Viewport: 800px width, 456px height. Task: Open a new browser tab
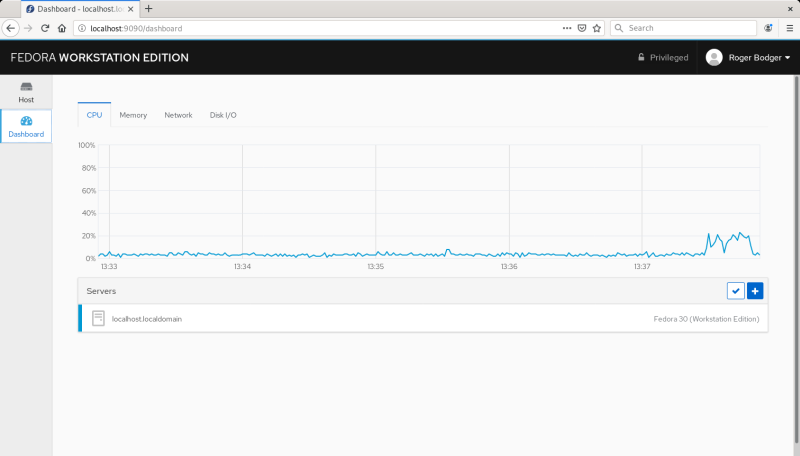pos(149,8)
